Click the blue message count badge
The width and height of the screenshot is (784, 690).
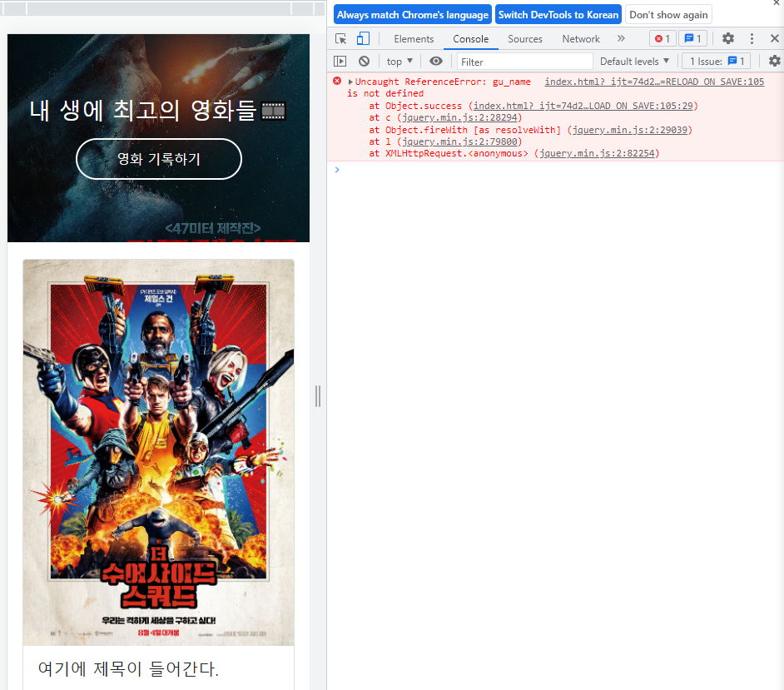(x=692, y=38)
